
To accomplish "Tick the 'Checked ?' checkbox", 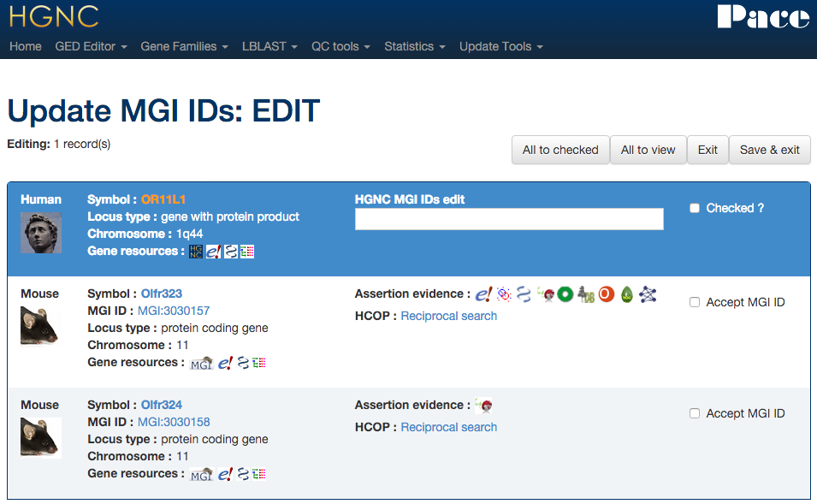I will (695, 208).
